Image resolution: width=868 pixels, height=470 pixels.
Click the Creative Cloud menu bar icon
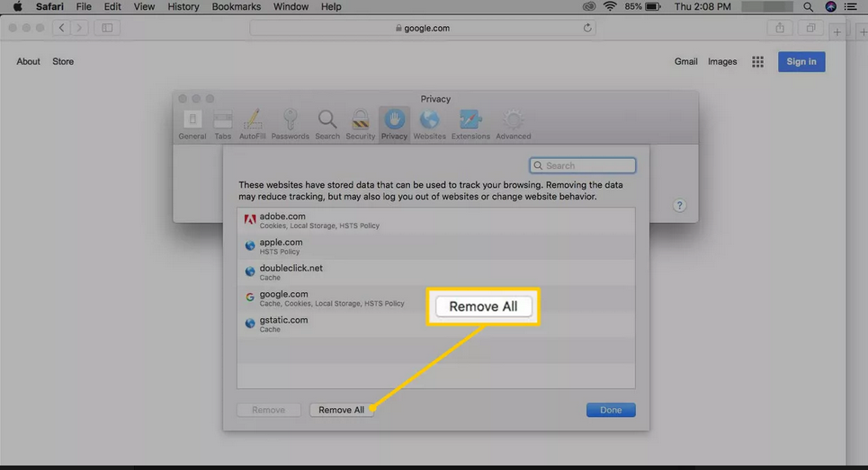pyautogui.click(x=589, y=6)
